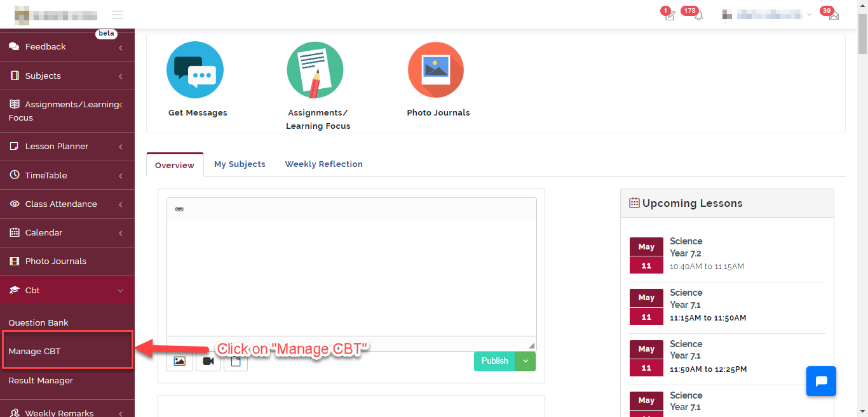Switch to the My Subjects tab
The height and width of the screenshot is (417, 868).
click(x=240, y=164)
